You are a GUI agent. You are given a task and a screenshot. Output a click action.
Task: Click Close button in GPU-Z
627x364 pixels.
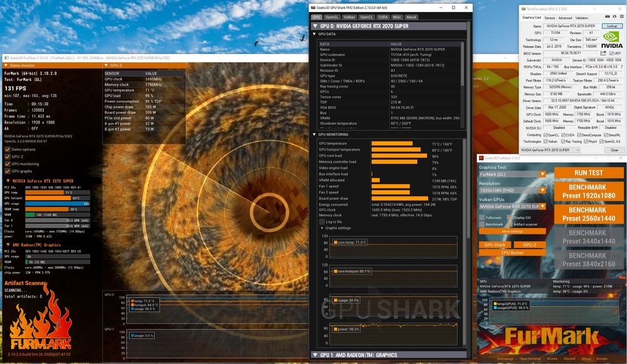point(614,150)
